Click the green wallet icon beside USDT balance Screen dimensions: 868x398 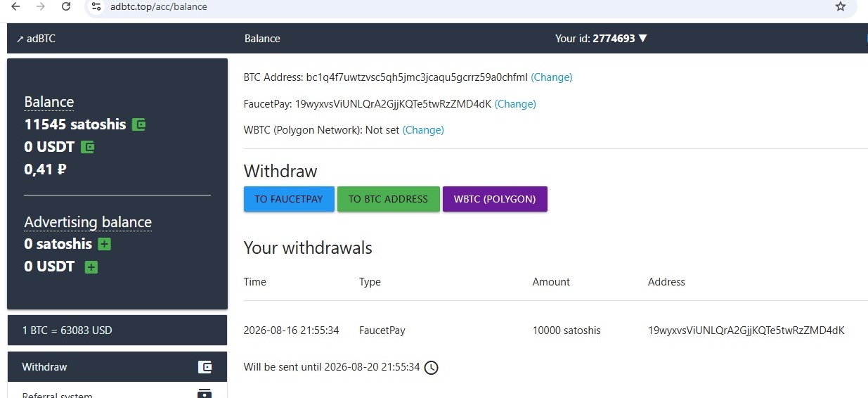pos(88,147)
